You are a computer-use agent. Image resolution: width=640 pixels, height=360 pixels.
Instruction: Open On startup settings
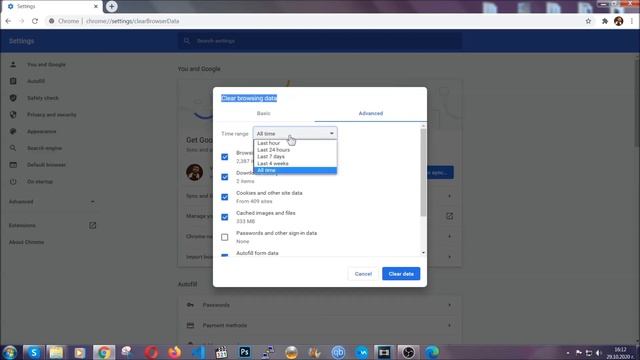[x=40, y=182]
